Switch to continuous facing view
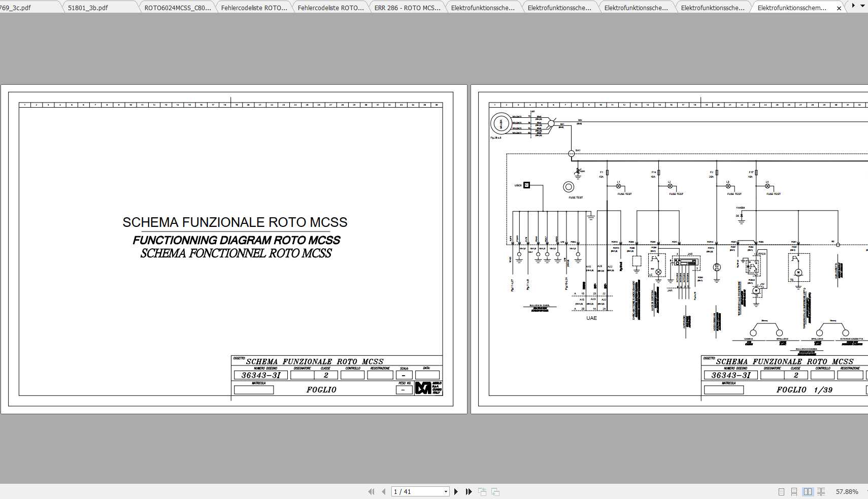This screenshot has width=868, height=499. (x=821, y=491)
